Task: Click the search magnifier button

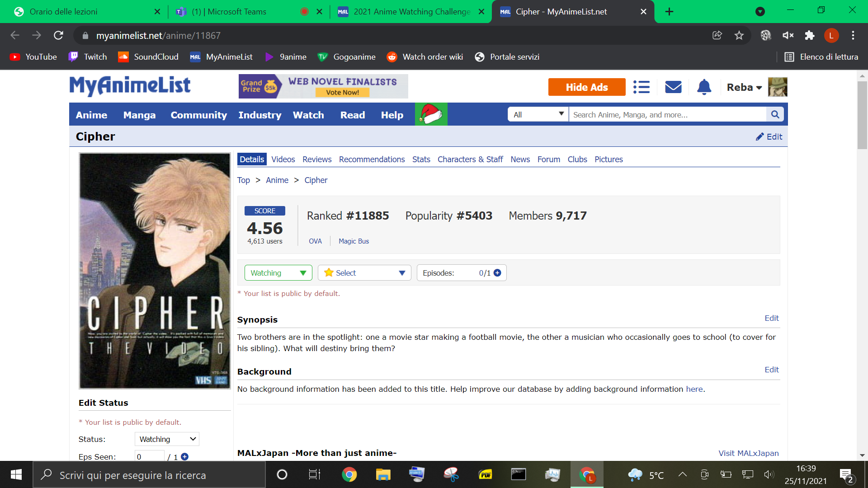Action: point(775,115)
